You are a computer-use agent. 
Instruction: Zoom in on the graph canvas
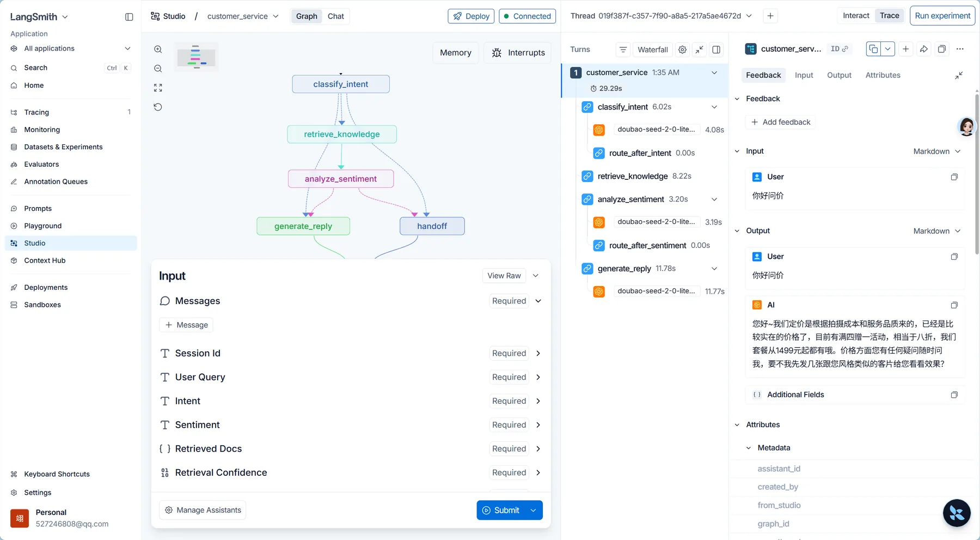point(158,50)
